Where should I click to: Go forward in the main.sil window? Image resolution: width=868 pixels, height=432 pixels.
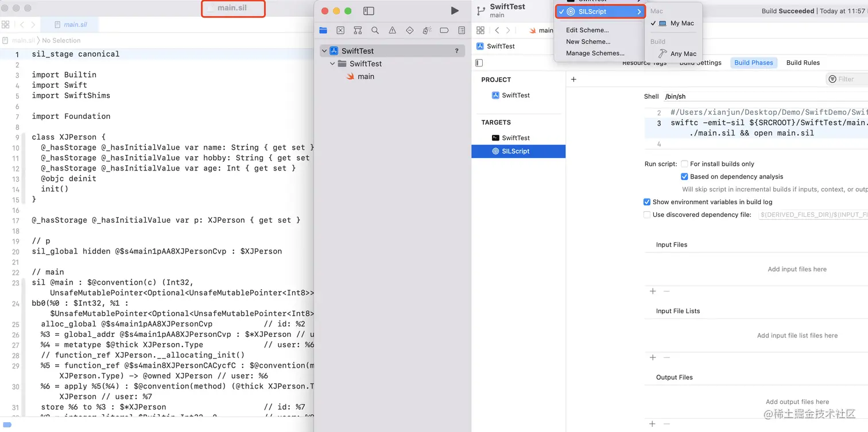(x=33, y=25)
